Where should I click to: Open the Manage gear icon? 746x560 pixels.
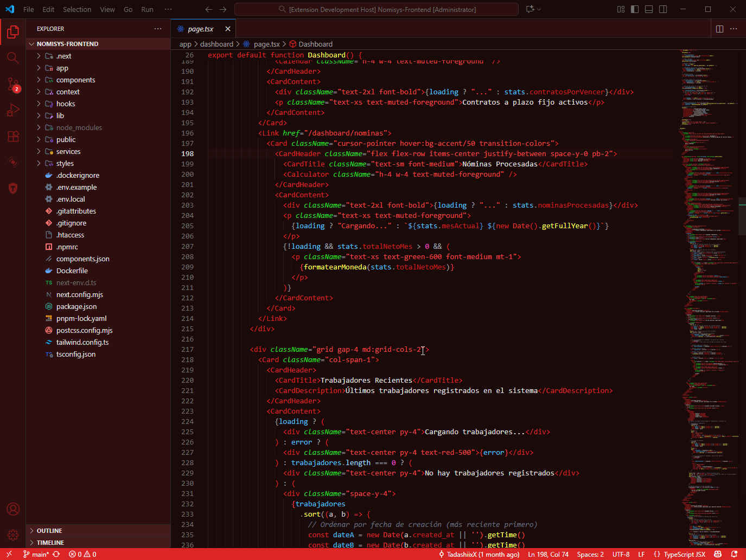click(x=13, y=535)
